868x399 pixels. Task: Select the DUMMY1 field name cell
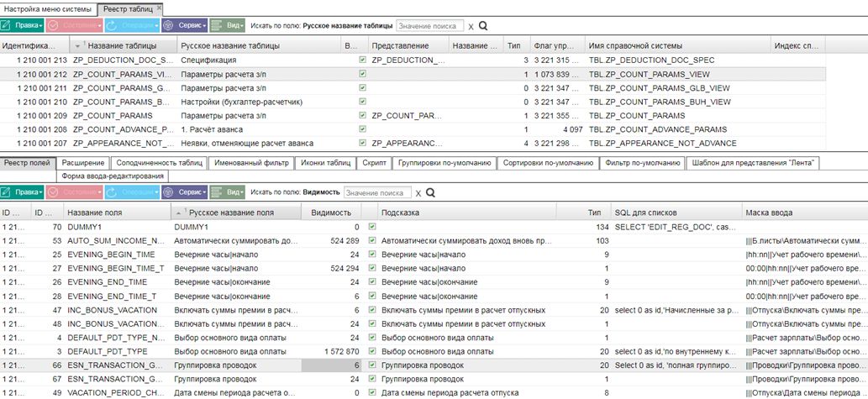tap(118, 226)
